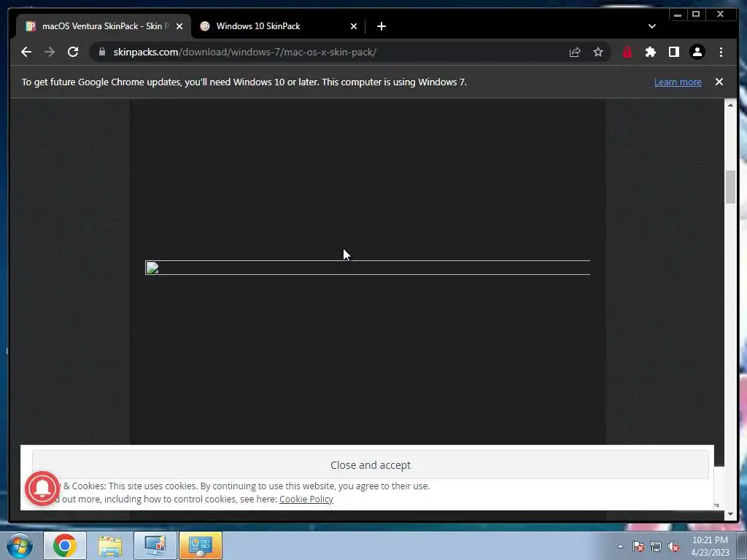Click the muted volume tray icon
The height and width of the screenshot is (560, 747).
coord(673,546)
